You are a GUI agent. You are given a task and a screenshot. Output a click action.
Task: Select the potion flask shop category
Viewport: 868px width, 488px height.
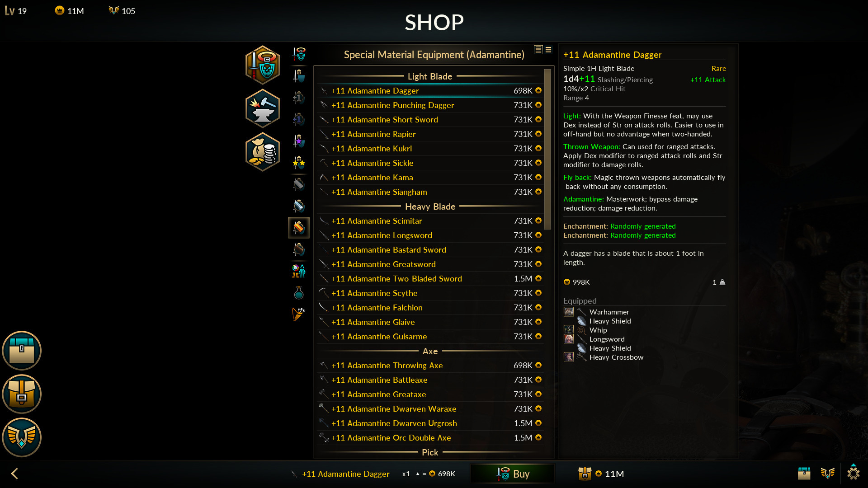pyautogui.click(x=299, y=293)
